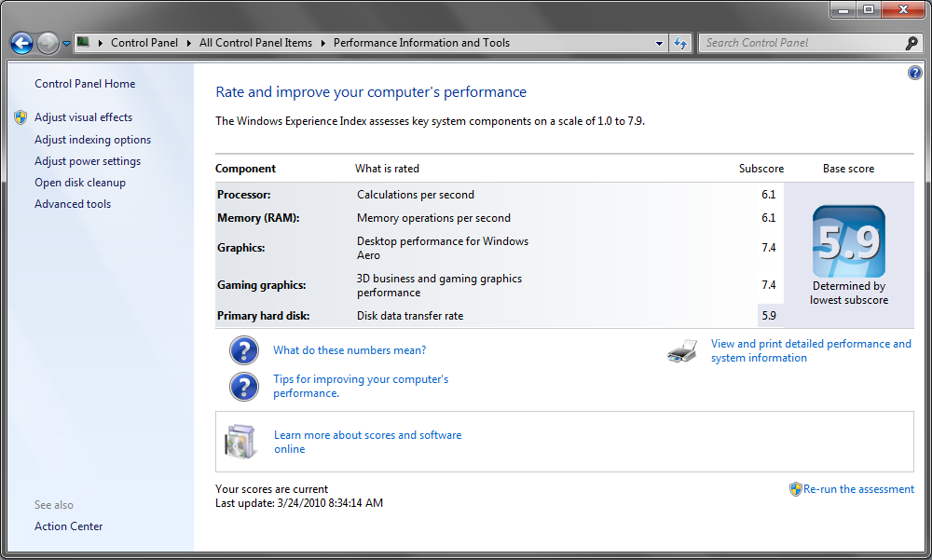The width and height of the screenshot is (932, 560).
Task: Click the shield icon next to Re-run the assessment
Action: (795, 489)
